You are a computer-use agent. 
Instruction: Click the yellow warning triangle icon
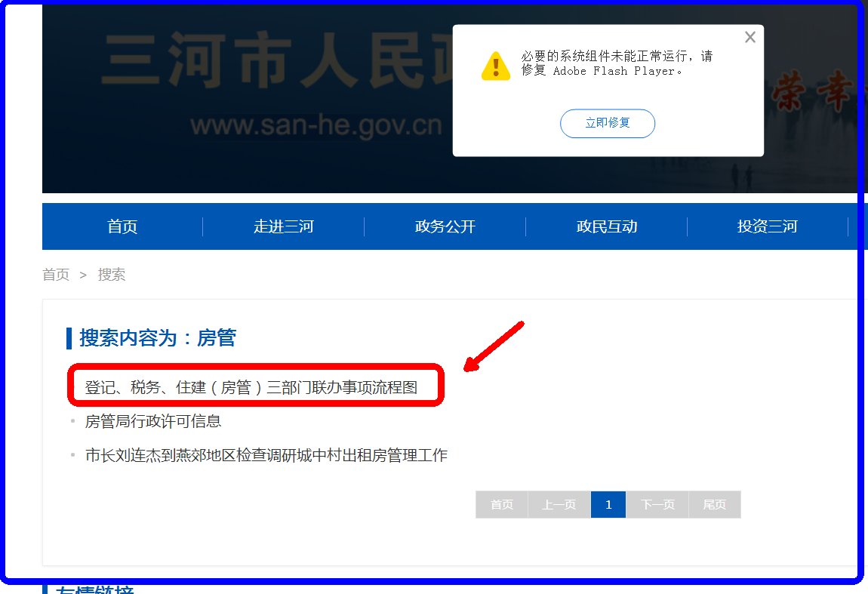point(496,63)
